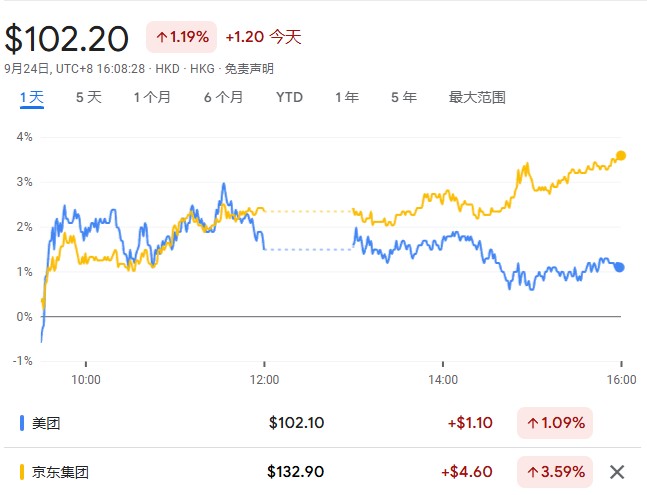
Task: Show the 1年 chart range
Action: [x=347, y=97]
